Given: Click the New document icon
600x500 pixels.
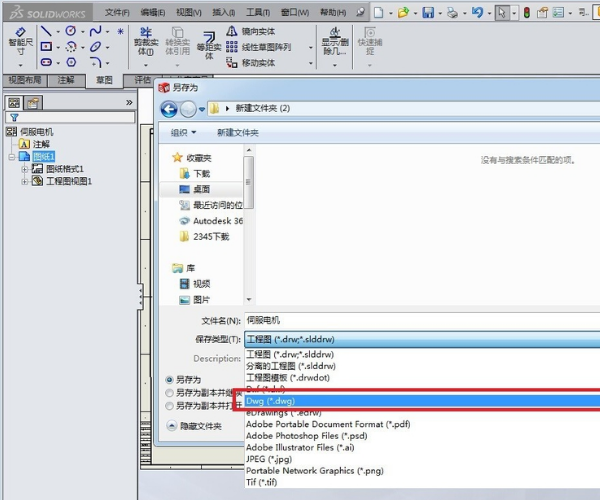Looking at the screenshot, I should (x=378, y=13).
